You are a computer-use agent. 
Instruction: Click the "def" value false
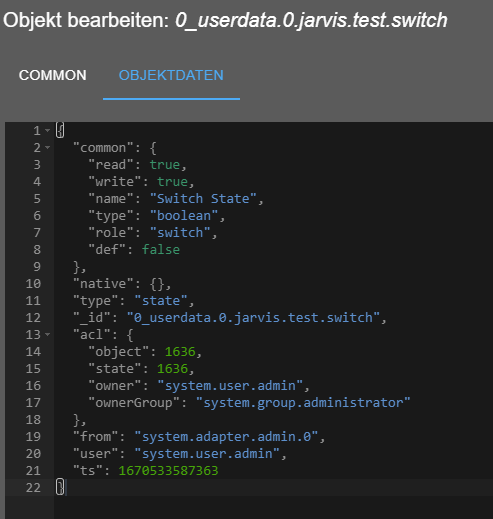pyautogui.click(x=161, y=250)
